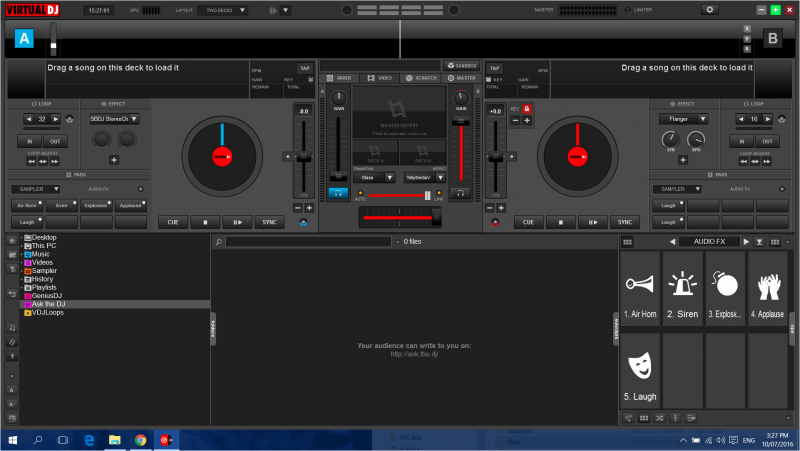Viewport: 800px width, 451px height.
Task: Click the music note icon in the sidebar
Action: 12,328
